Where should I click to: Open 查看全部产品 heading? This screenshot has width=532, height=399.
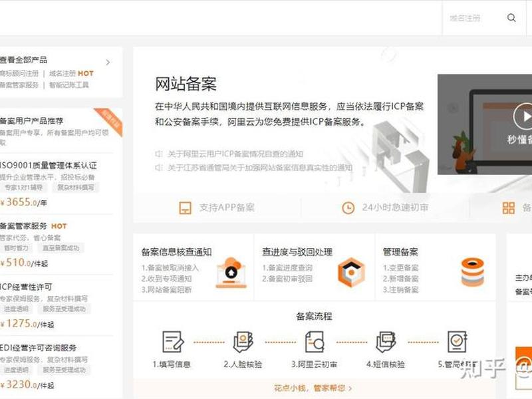(23, 60)
